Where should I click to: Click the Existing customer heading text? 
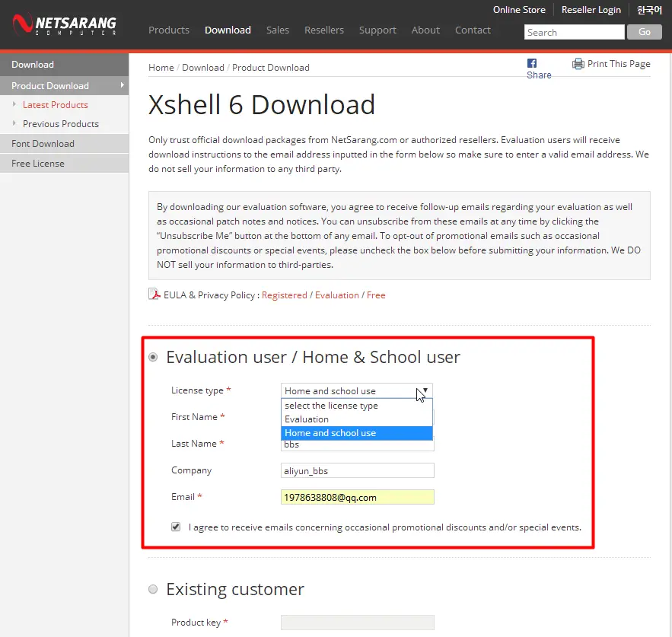pyautogui.click(x=235, y=589)
